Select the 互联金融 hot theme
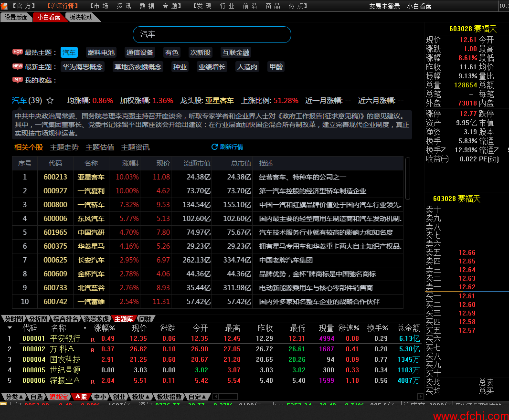The width and height of the screenshot is (509, 420). [236, 52]
